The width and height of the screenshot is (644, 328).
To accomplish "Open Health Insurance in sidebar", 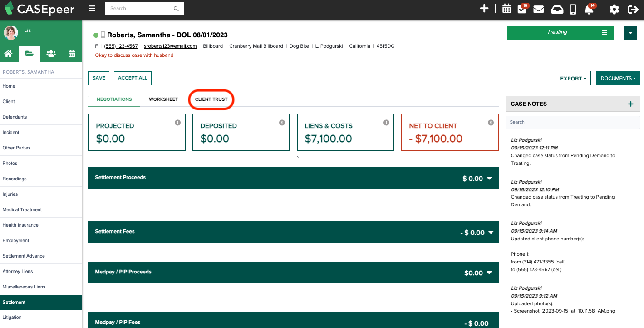I will tap(41, 225).
